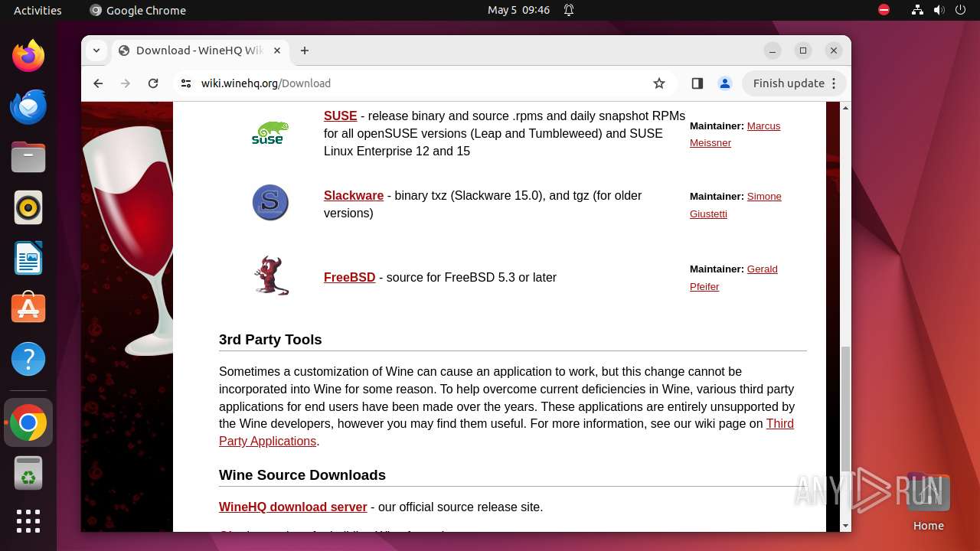
Task: Click the Slackware S logo
Action: pos(270,203)
